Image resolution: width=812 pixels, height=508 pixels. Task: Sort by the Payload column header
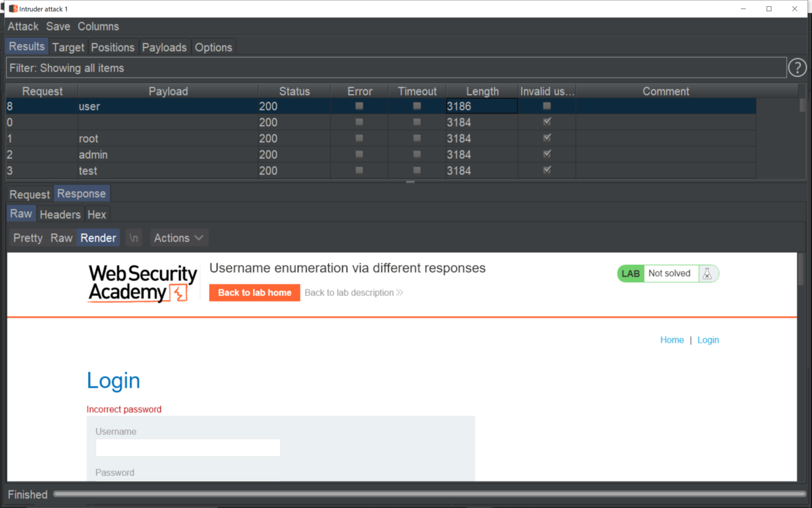(x=168, y=91)
